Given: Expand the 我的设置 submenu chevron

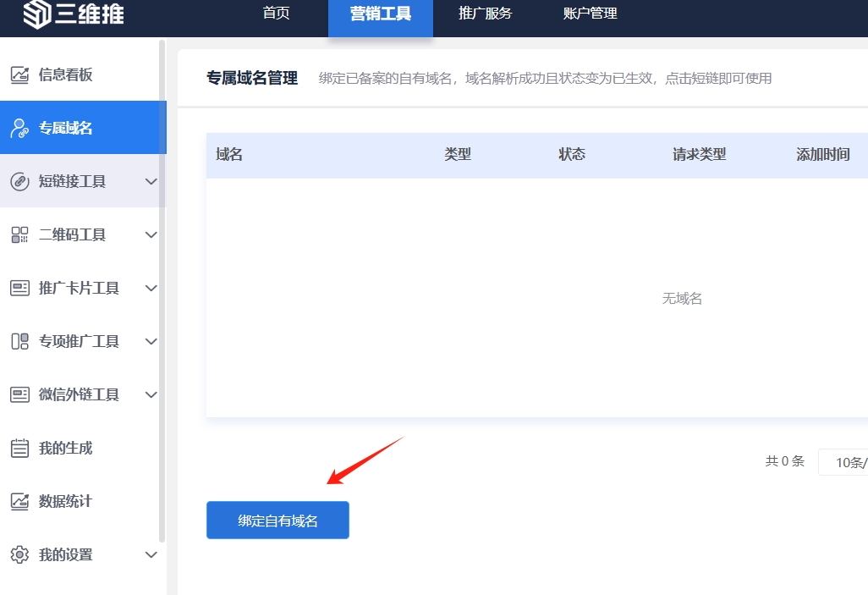Looking at the screenshot, I should [x=151, y=554].
